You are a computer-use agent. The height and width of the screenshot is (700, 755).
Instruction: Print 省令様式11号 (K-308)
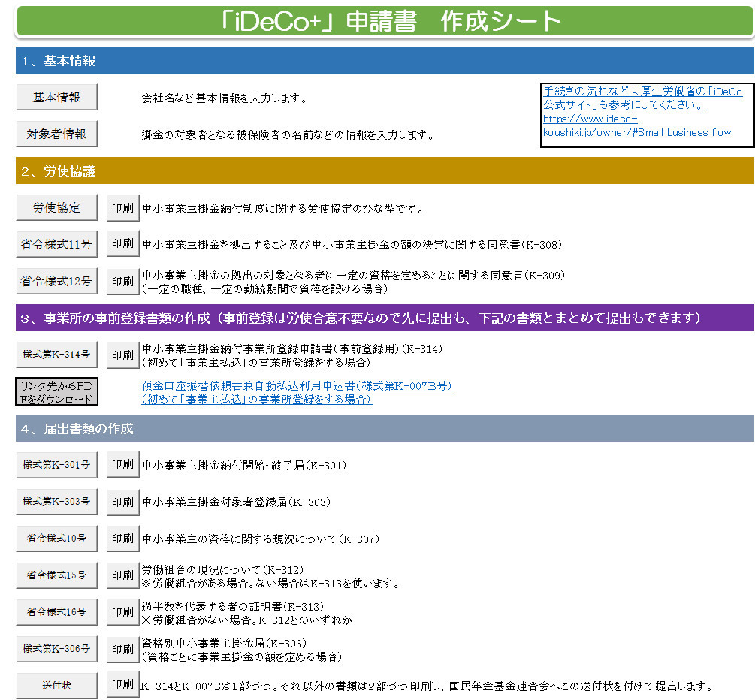click(122, 243)
